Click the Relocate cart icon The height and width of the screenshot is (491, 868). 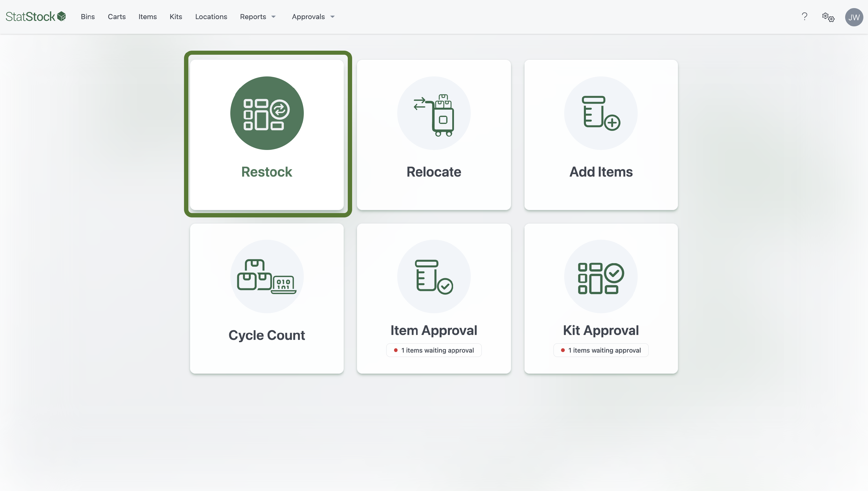click(434, 113)
